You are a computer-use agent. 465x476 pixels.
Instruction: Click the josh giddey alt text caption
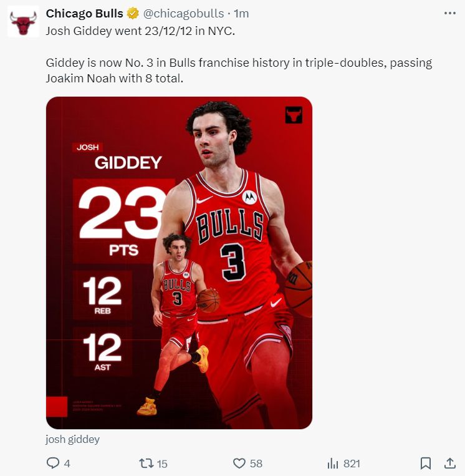pyautogui.click(x=72, y=439)
